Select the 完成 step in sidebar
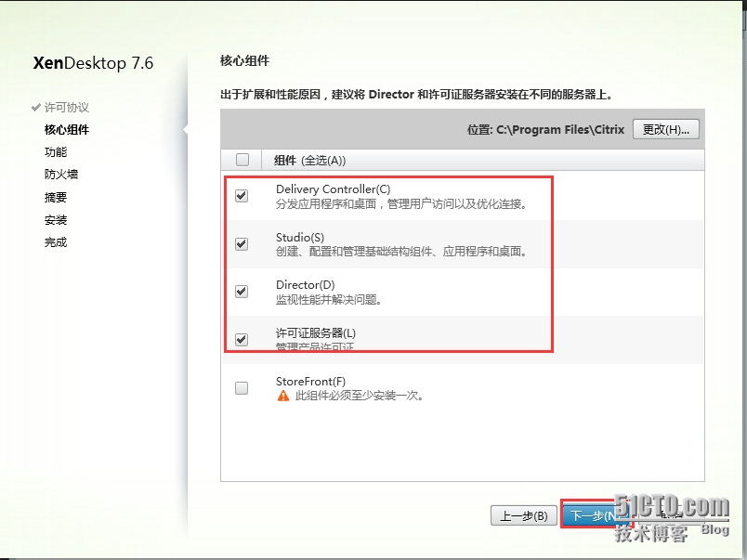 [x=56, y=242]
